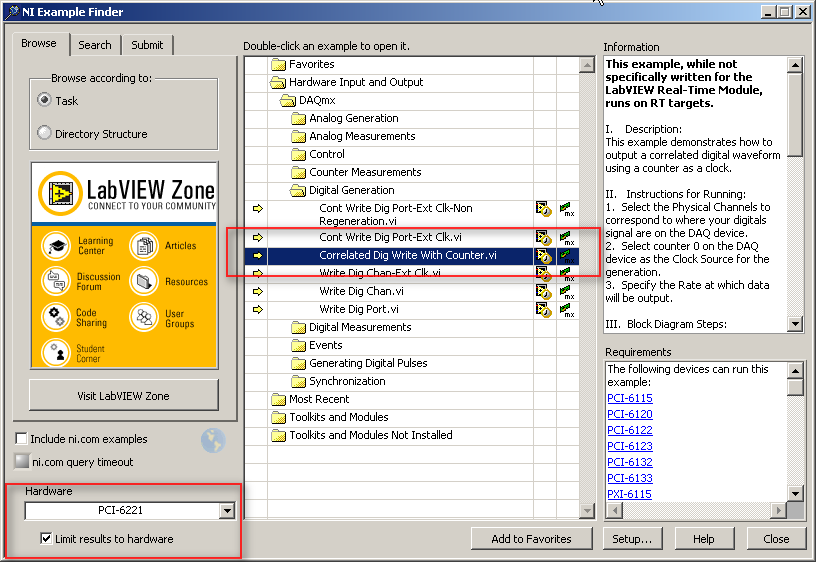Viewport: 816px width, 562px height.
Task: Click the Student Corner icon
Action: 56,352
